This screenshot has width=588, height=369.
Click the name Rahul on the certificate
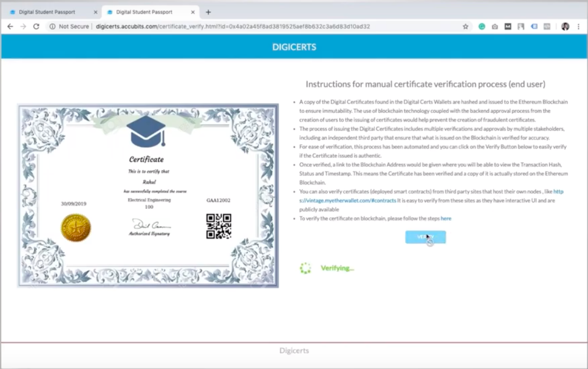point(149,182)
